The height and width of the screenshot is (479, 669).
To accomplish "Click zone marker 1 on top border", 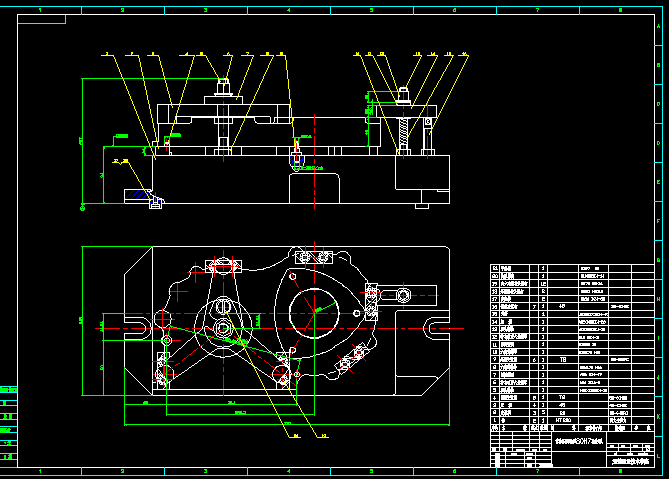I will click(40, 9).
